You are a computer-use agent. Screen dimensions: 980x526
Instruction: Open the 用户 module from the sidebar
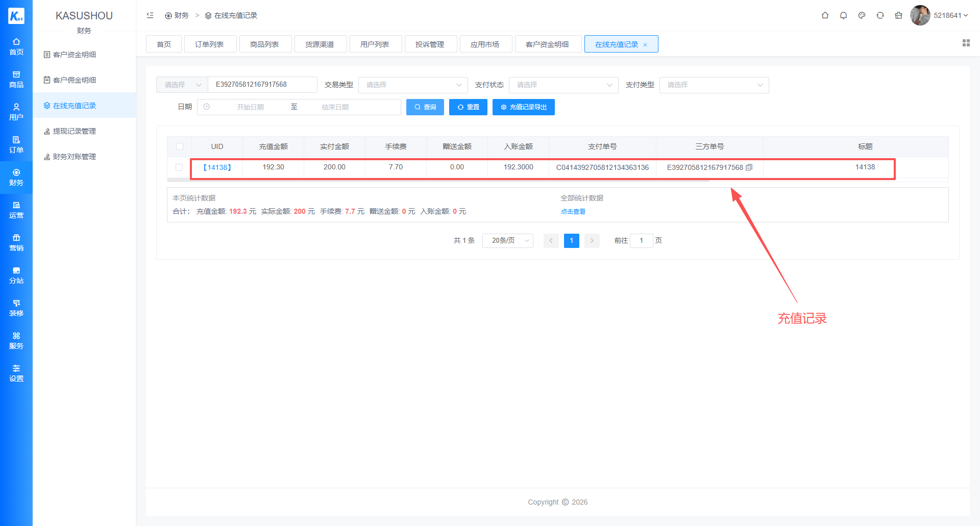(x=16, y=111)
